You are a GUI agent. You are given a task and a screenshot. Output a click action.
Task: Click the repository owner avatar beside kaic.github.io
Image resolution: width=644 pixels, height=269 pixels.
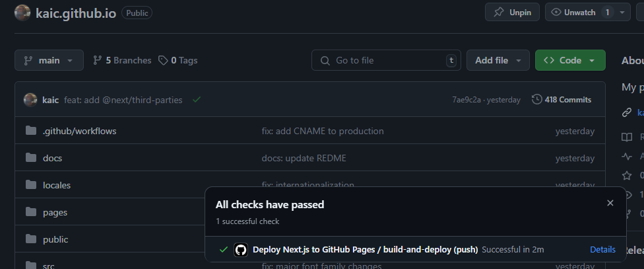pos(22,13)
